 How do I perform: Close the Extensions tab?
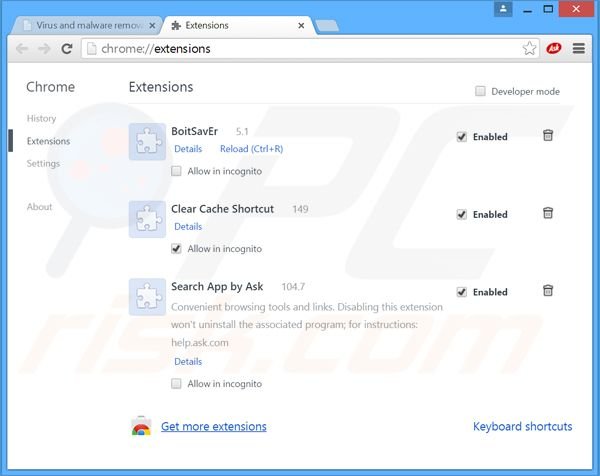301,26
